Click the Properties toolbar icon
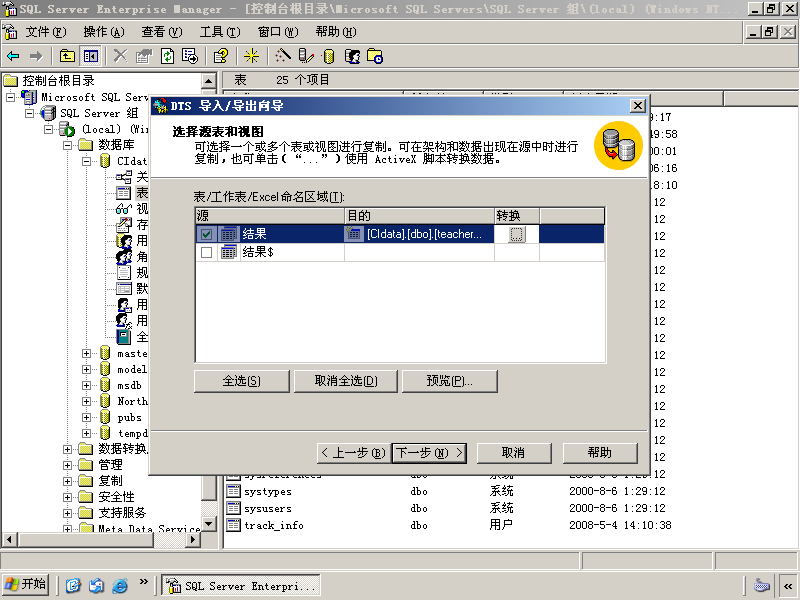800x600 pixels. coord(144,56)
